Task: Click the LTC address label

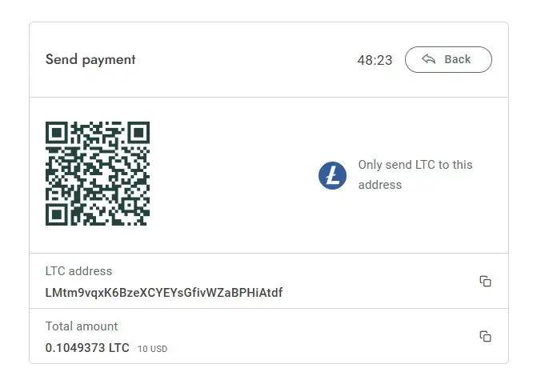Action: tap(78, 271)
